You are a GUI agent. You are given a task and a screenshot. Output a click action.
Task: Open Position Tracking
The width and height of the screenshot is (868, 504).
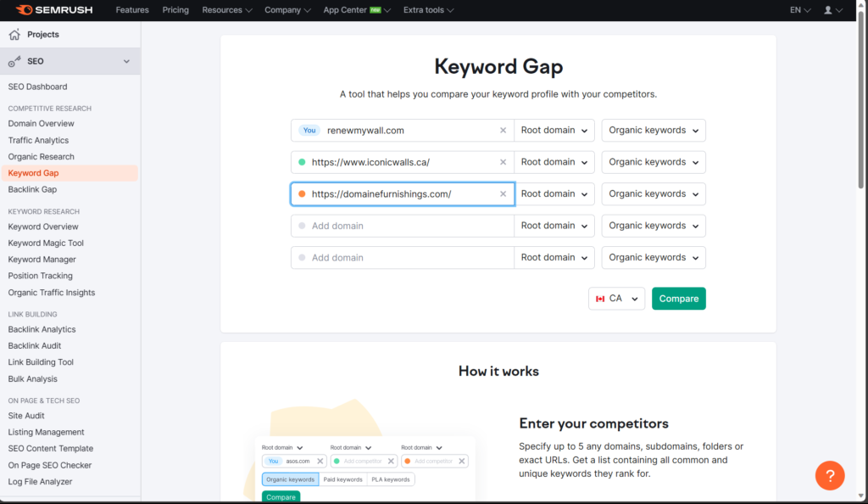41,276
